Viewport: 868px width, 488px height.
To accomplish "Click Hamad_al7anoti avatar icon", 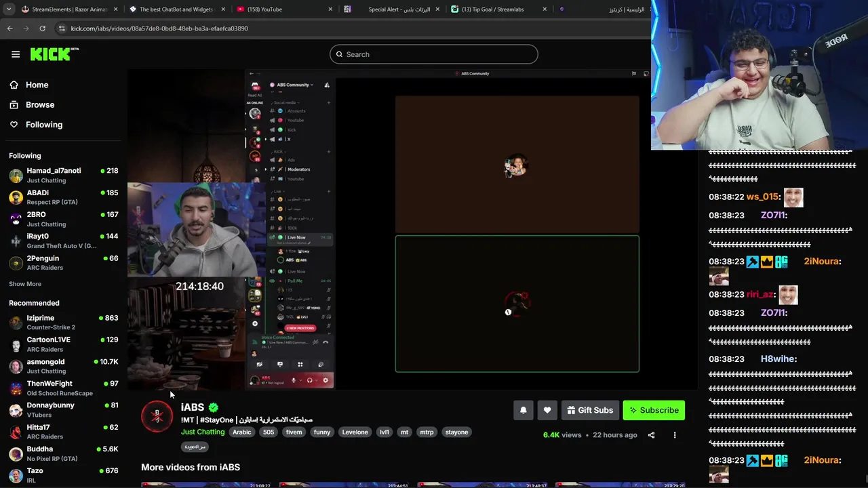I will tap(16, 176).
